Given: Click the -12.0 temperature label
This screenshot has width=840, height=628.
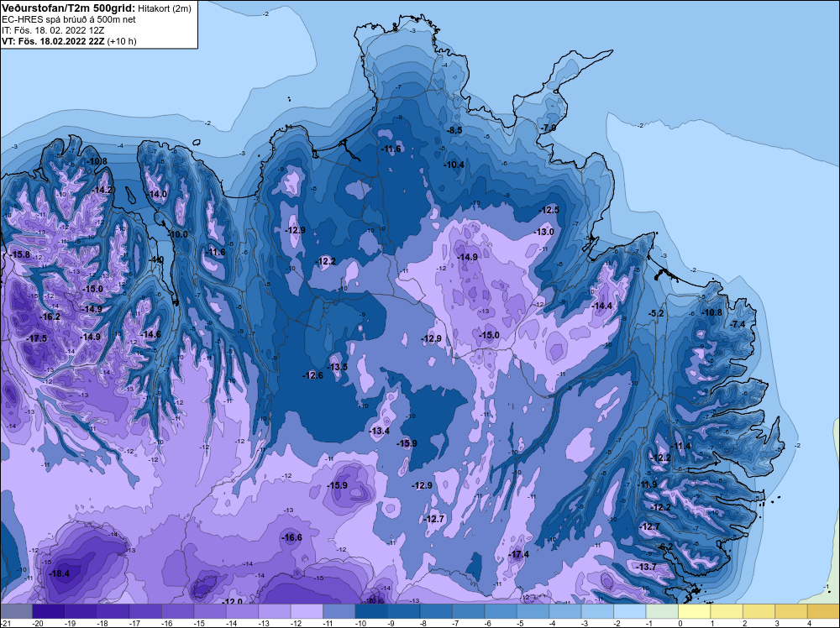Looking at the screenshot, I should [233, 601].
